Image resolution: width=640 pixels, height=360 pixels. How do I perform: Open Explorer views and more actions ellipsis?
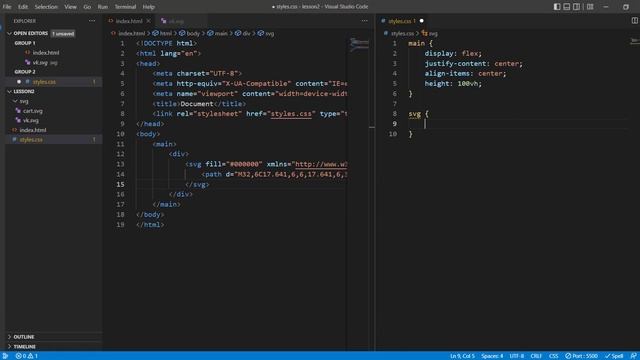[92, 21]
